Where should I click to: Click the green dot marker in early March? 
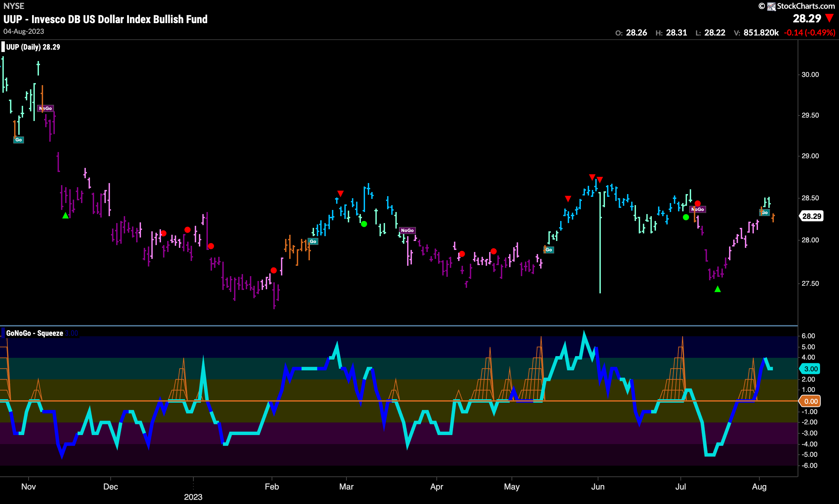tap(364, 224)
